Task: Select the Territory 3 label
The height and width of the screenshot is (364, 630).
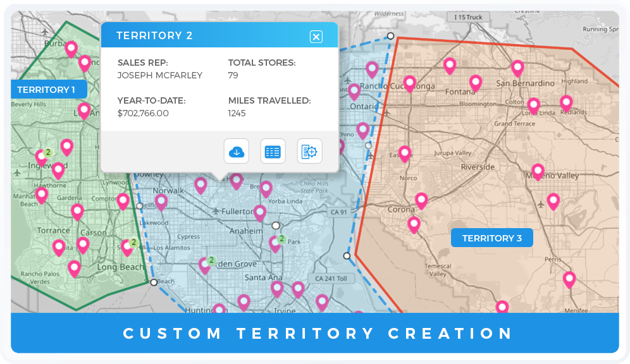Action: coord(491,238)
